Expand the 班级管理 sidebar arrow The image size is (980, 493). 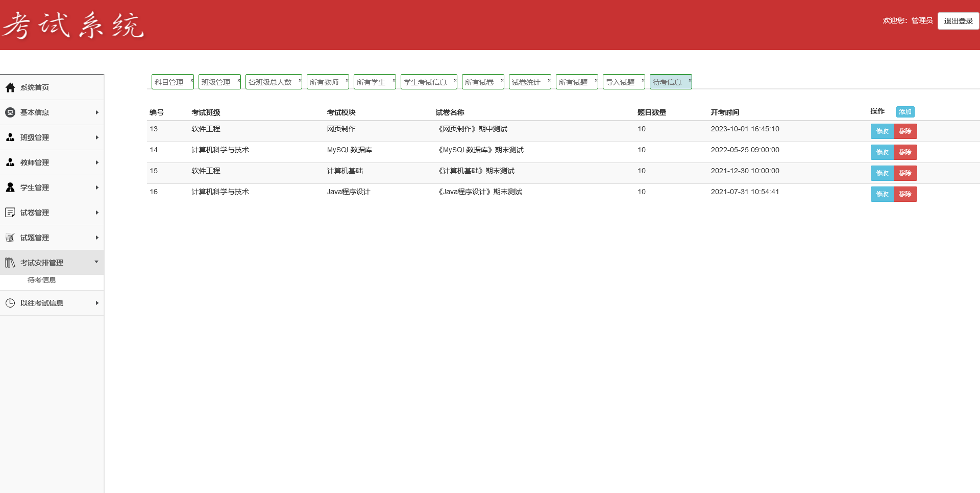click(x=97, y=137)
